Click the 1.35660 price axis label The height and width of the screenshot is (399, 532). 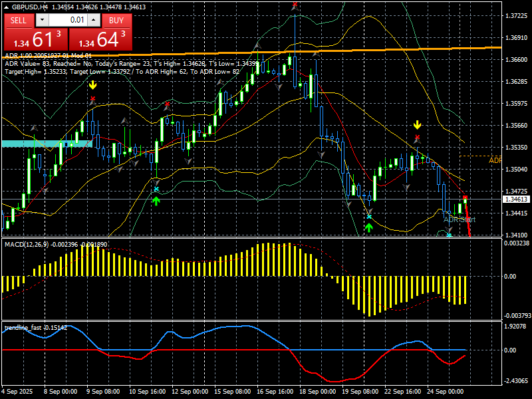517,125
